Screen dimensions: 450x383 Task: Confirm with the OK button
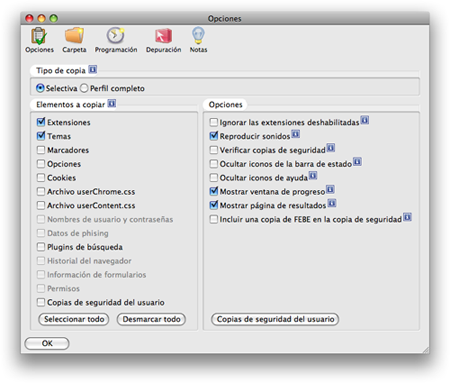point(47,343)
